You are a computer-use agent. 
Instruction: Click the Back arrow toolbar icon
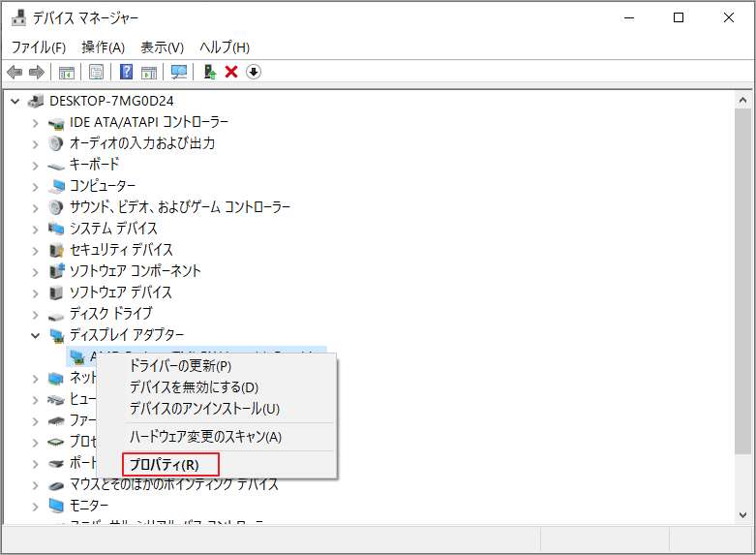coord(15,73)
